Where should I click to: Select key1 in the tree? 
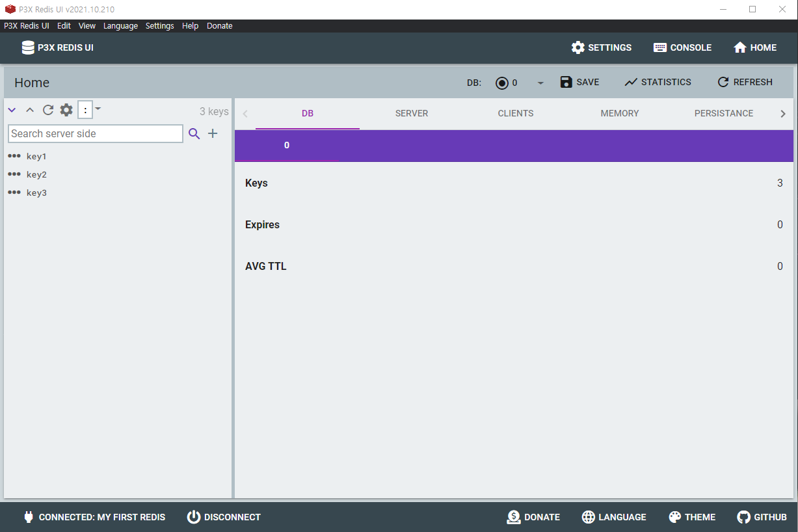tap(36, 157)
